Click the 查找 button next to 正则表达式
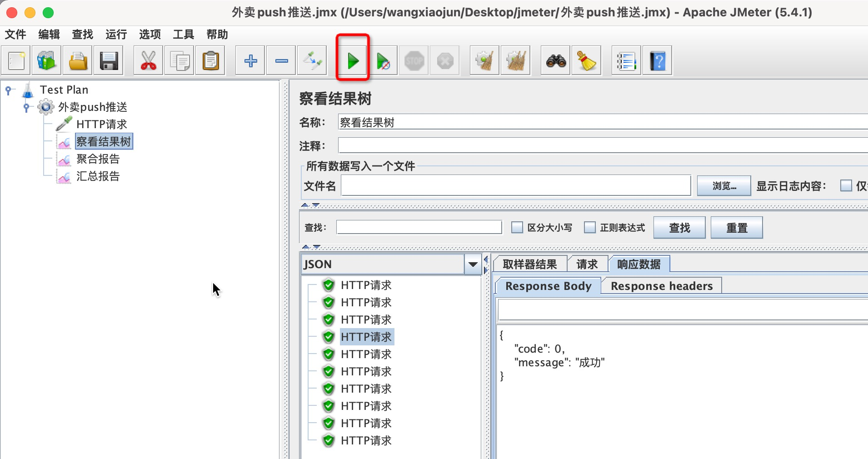 pos(679,228)
